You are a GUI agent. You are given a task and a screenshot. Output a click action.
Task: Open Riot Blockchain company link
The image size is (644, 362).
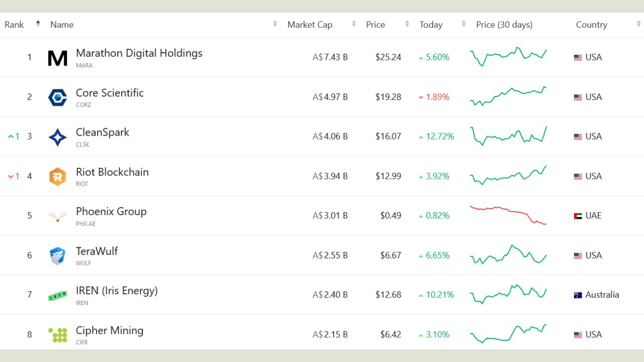(112, 172)
